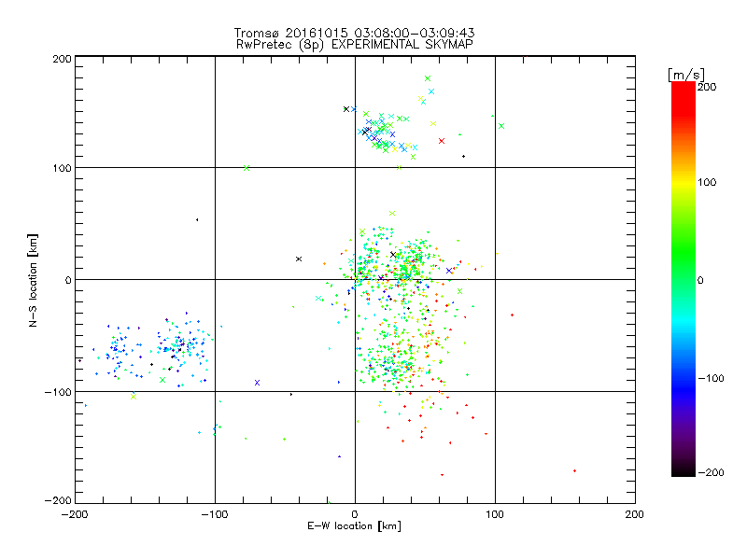Click the green X marker on the 100 km line at -78 km
Screen dimensions: 747x560
(x=247, y=168)
